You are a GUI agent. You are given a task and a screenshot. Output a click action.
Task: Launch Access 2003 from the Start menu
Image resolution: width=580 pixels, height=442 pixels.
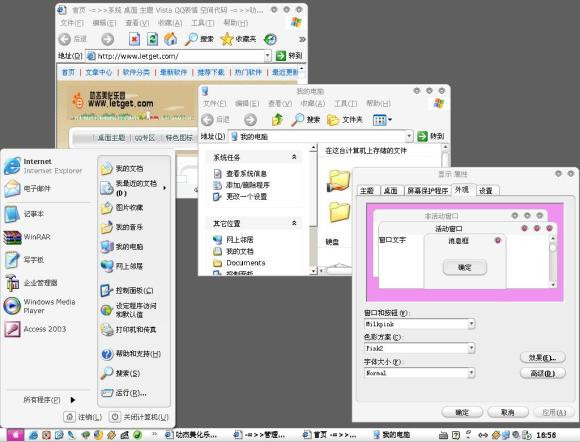(x=35, y=329)
